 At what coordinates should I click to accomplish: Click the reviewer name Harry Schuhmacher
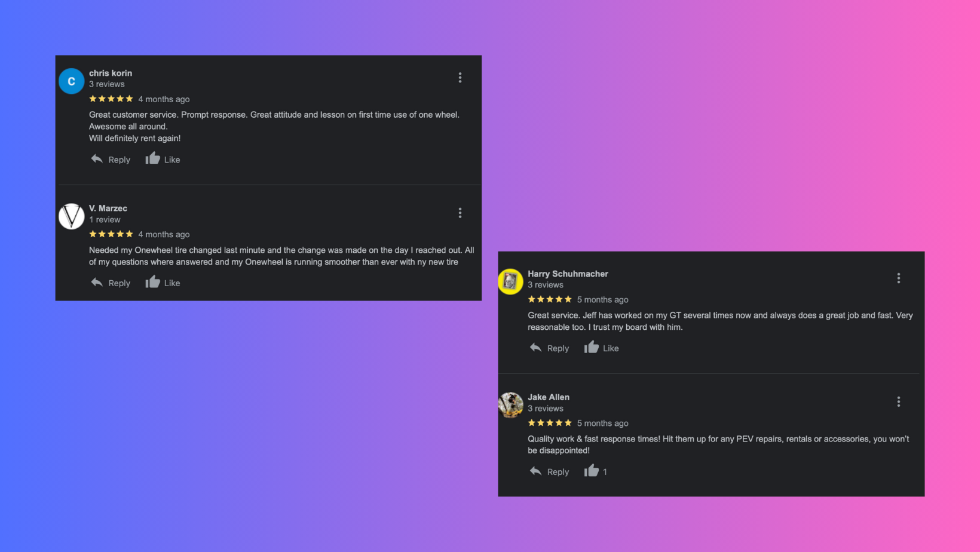(x=568, y=274)
